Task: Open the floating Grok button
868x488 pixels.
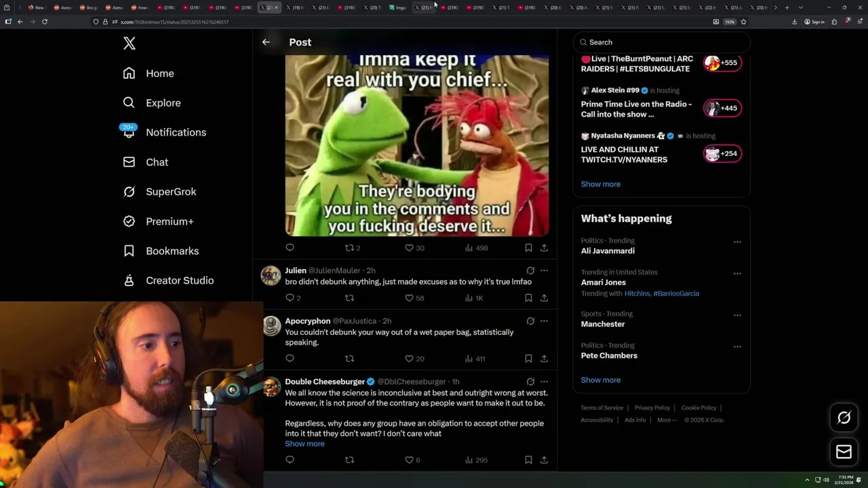Action: coord(844,418)
